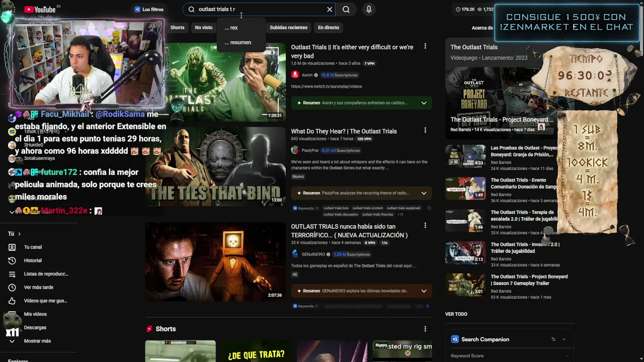Open the twitch.tv/auronplay link

[x=326, y=86]
